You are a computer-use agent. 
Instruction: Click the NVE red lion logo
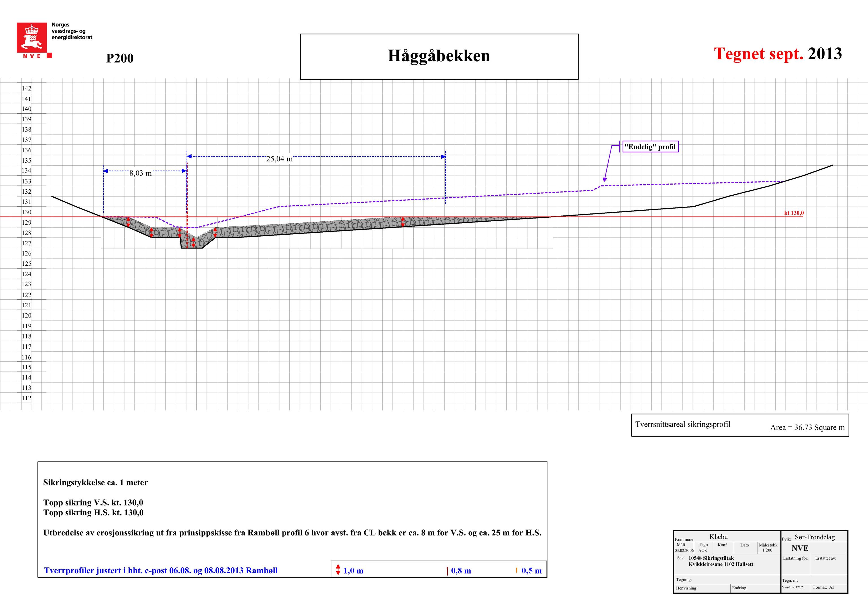(34, 40)
